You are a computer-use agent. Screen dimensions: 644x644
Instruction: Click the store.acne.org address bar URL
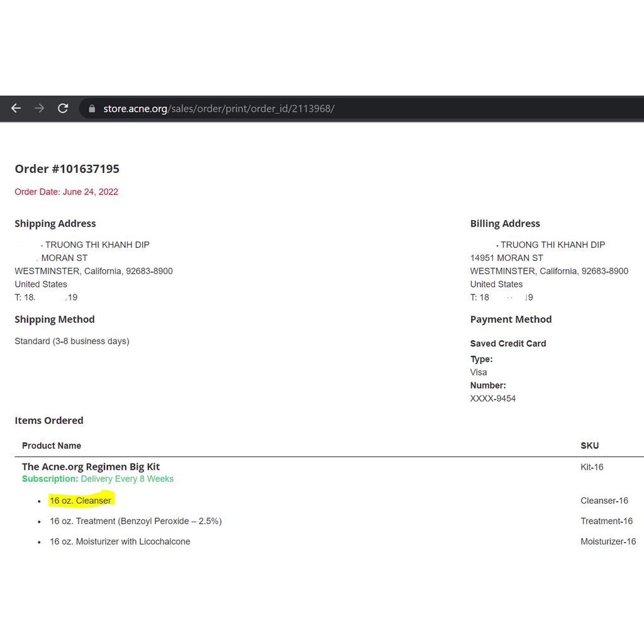coord(218,108)
